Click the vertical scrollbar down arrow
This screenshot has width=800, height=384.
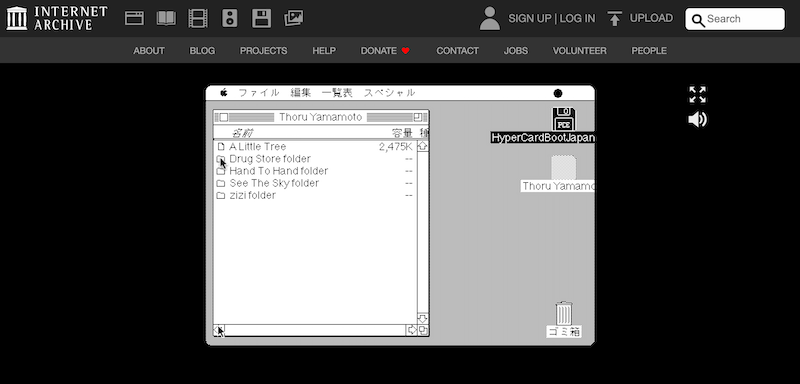point(423,319)
